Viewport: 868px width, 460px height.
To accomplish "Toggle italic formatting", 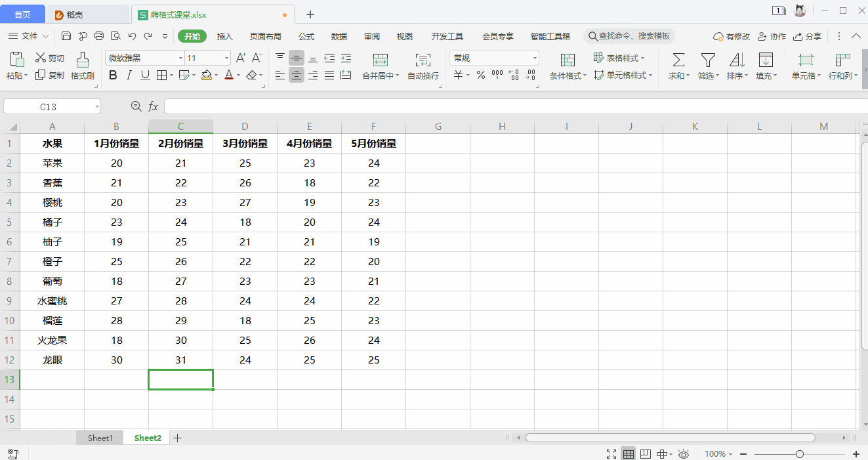I will pyautogui.click(x=129, y=75).
